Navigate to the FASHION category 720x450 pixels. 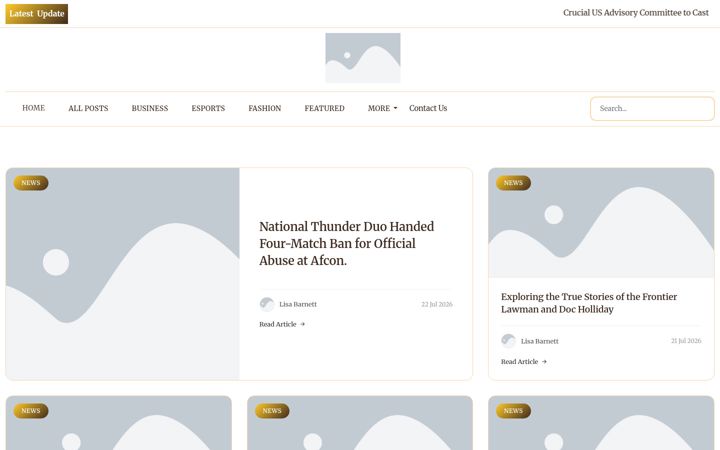(x=264, y=108)
